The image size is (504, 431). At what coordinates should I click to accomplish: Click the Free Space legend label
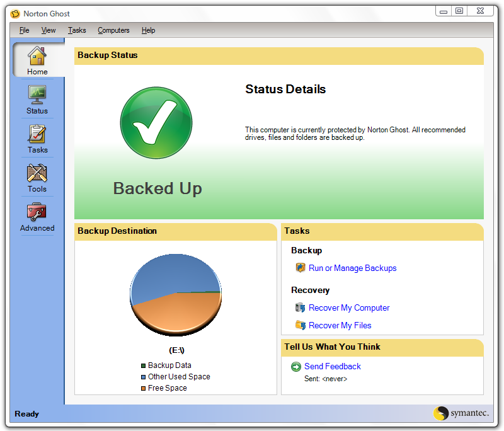(x=168, y=388)
